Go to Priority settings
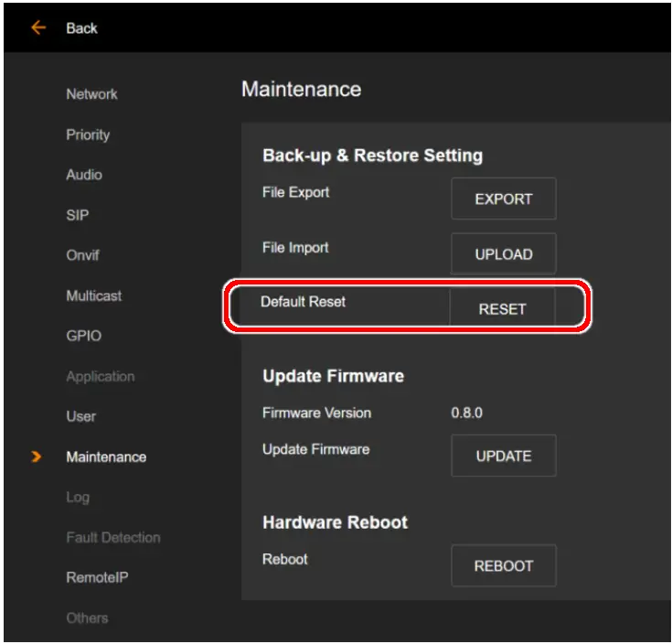 tap(88, 134)
